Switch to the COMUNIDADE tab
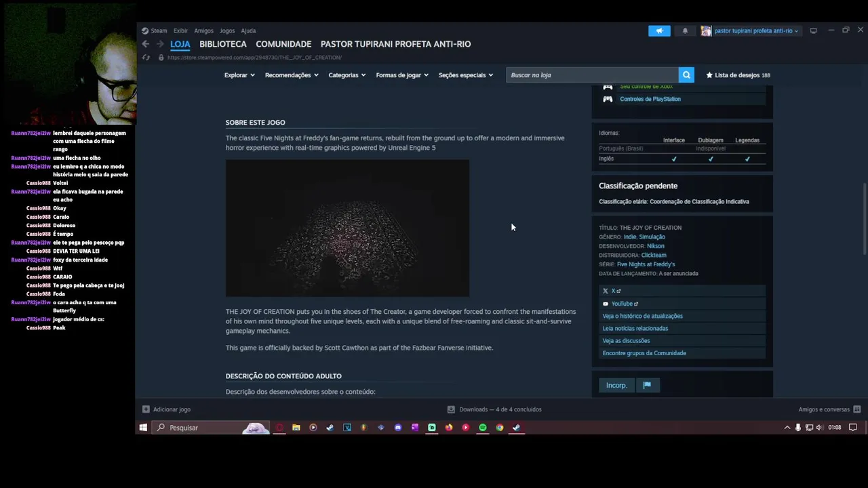 pyautogui.click(x=283, y=44)
